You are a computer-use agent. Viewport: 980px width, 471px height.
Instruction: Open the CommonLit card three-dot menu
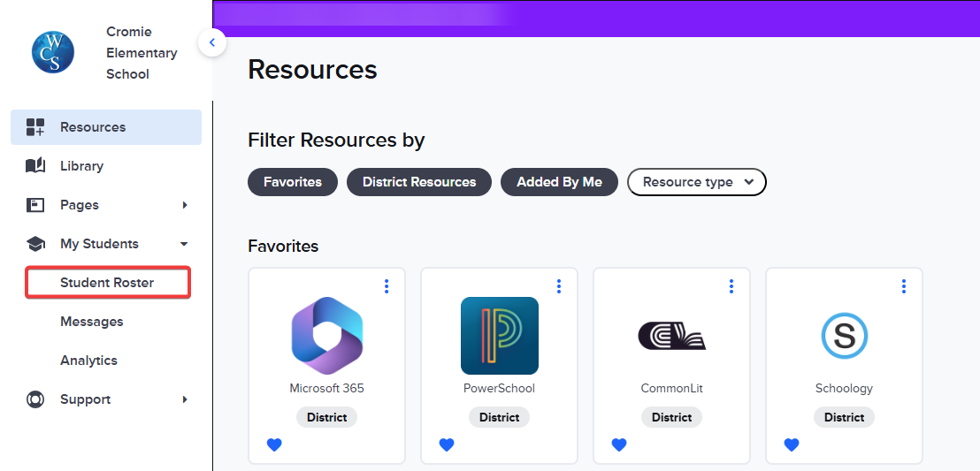click(x=731, y=286)
